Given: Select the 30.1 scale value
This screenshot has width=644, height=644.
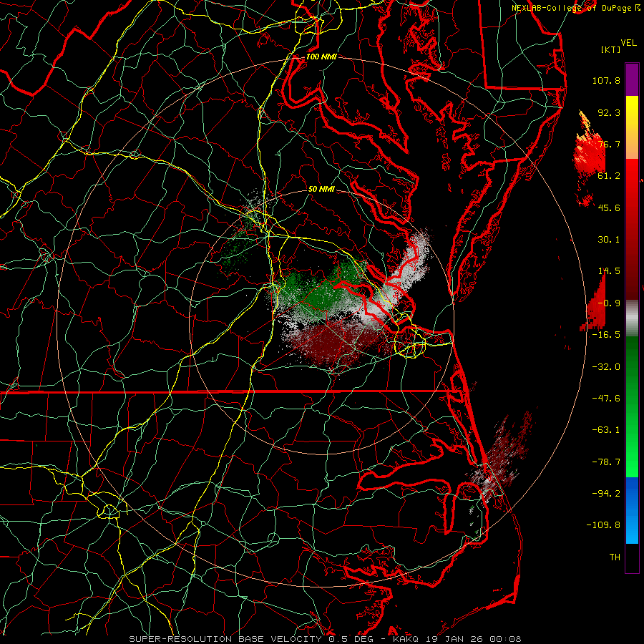Looking at the screenshot, I should [609, 240].
